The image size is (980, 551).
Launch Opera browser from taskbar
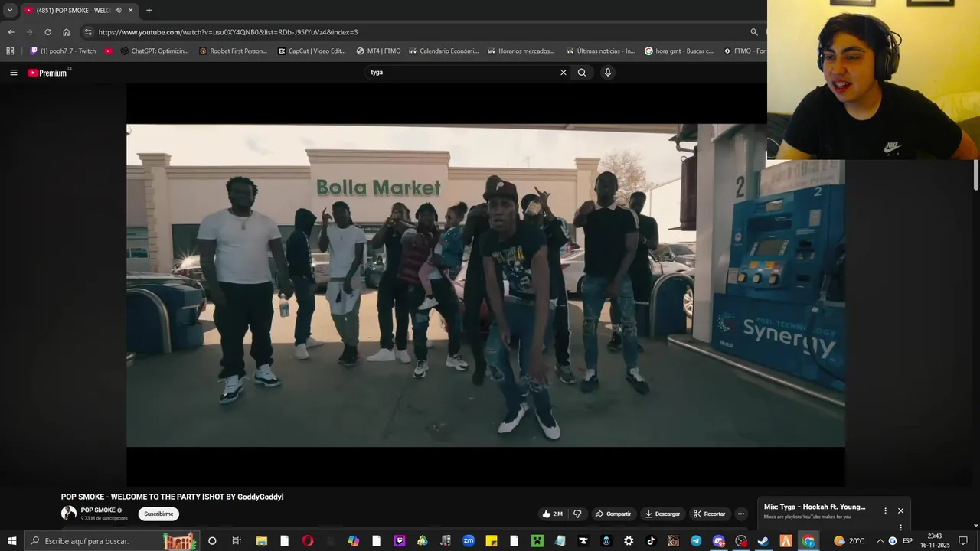[x=308, y=541]
